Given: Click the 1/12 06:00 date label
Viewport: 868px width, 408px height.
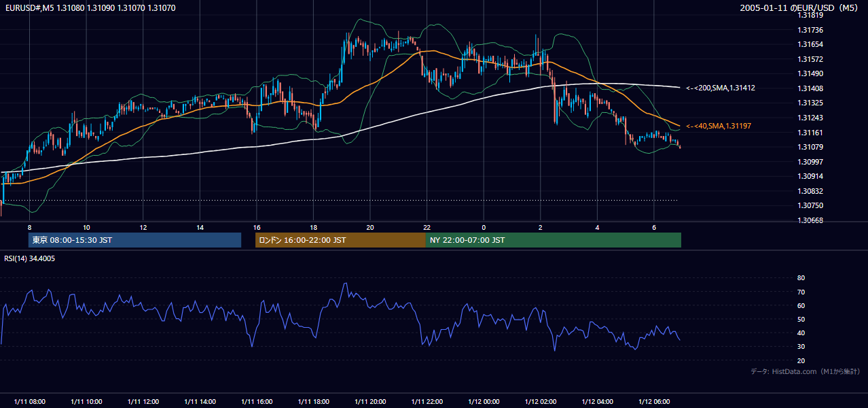Looking at the screenshot, I should click(x=653, y=402).
